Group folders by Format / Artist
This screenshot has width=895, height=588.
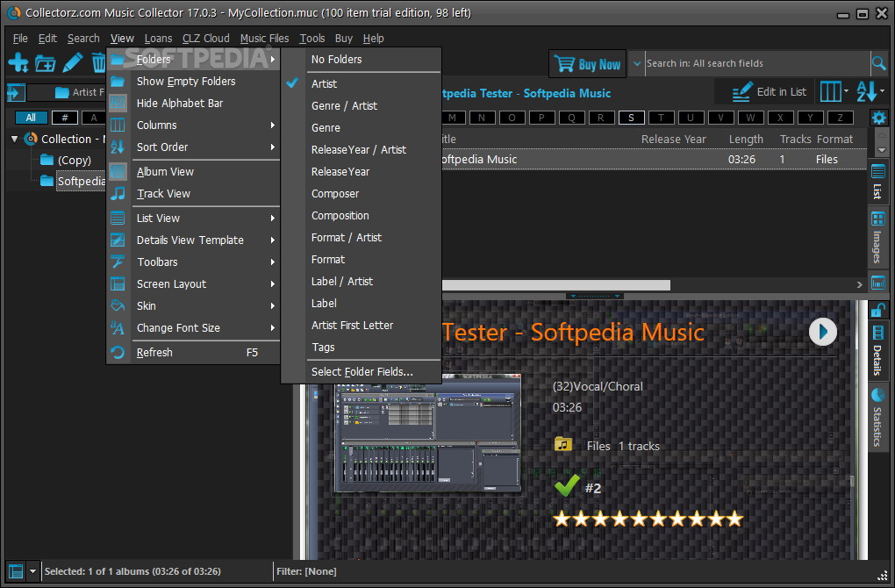click(x=362, y=238)
